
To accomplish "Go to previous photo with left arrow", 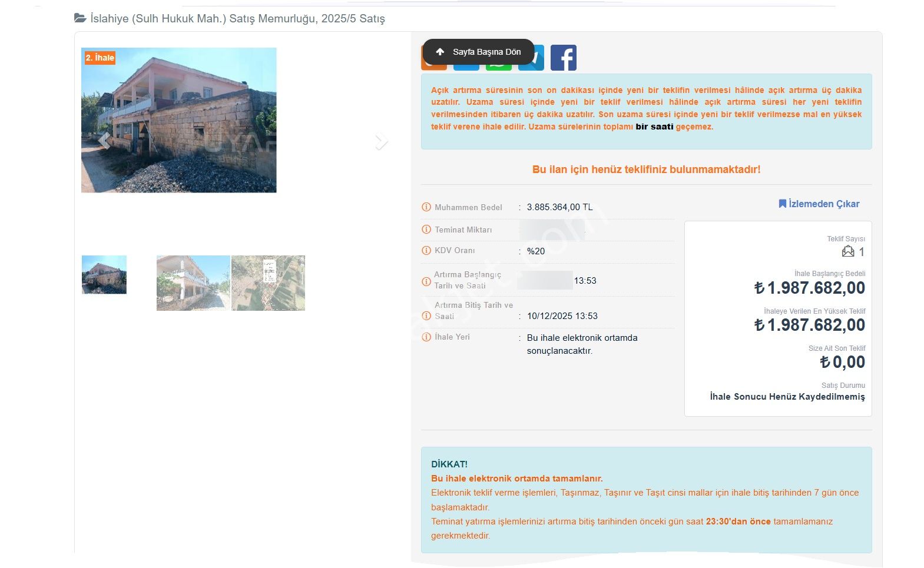I will point(104,141).
